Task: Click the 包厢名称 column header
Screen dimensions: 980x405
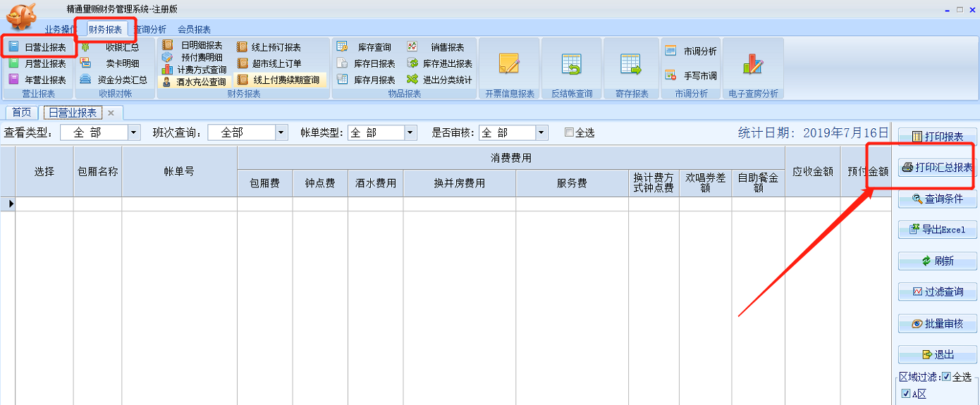Action: coord(97,171)
